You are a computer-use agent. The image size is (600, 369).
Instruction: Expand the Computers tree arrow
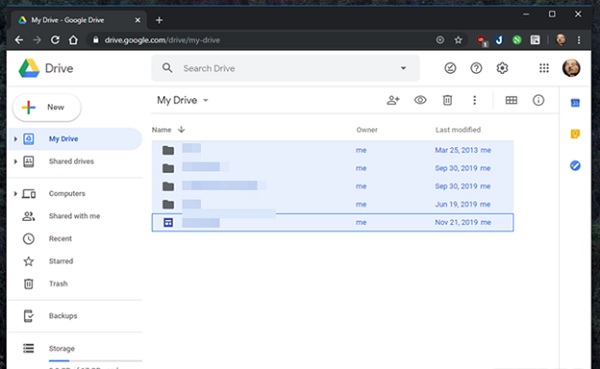point(15,193)
